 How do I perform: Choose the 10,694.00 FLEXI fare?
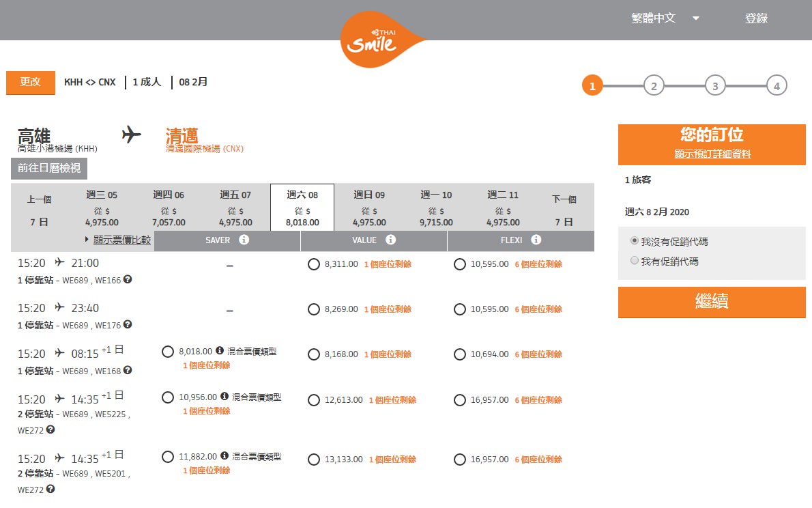(x=460, y=354)
